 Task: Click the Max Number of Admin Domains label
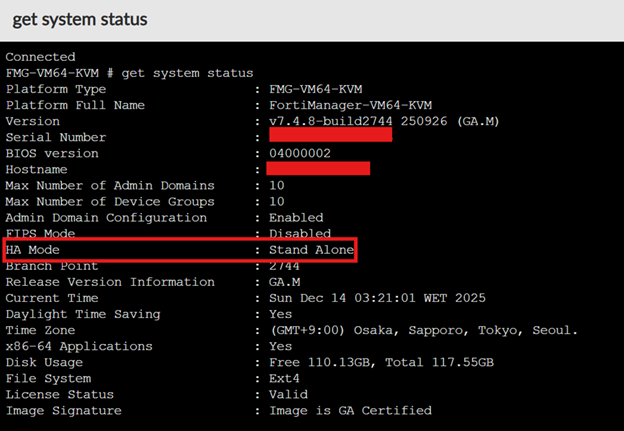[110, 185]
